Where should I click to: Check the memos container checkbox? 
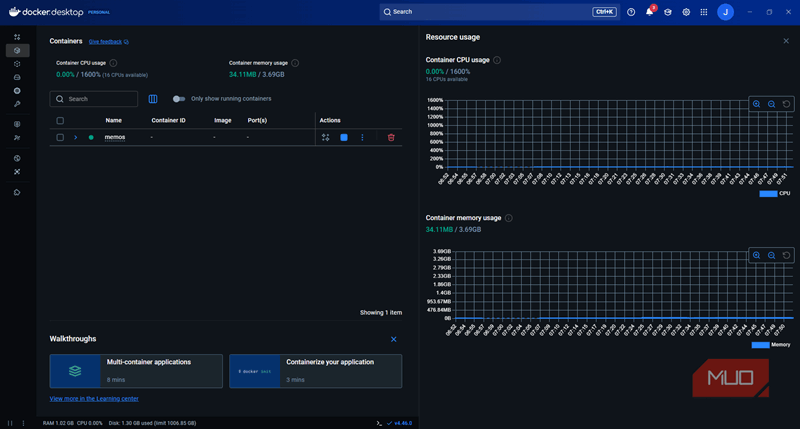point(60,137)
